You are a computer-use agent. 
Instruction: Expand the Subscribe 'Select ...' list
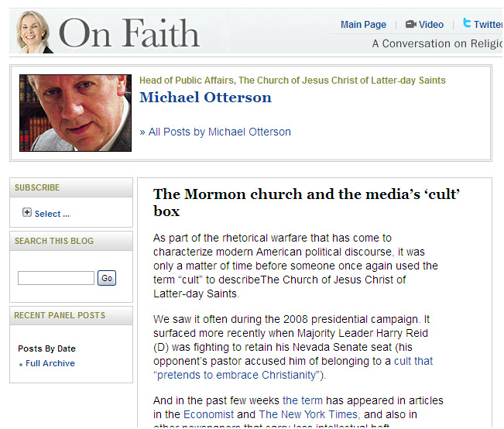point(52,214)
